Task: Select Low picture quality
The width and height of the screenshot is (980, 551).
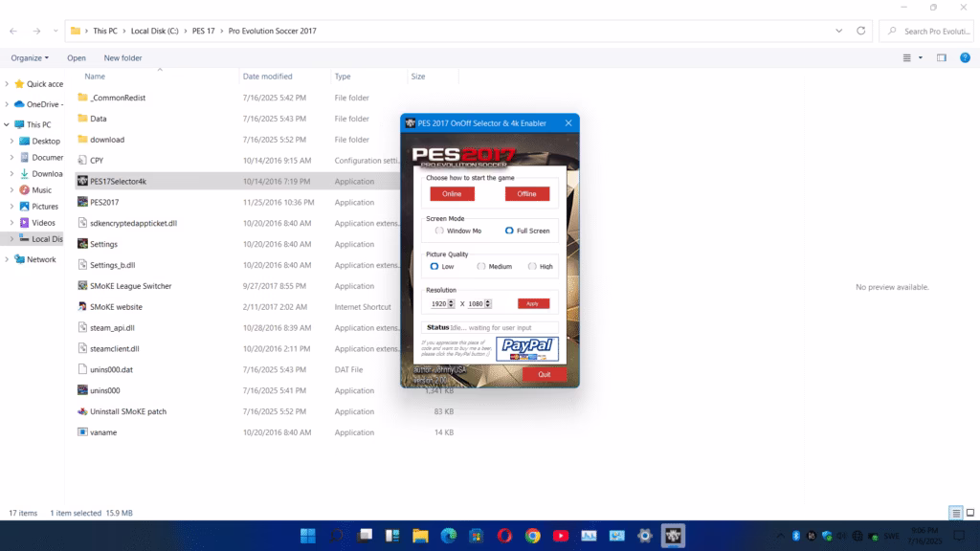Action: point(434,266)
